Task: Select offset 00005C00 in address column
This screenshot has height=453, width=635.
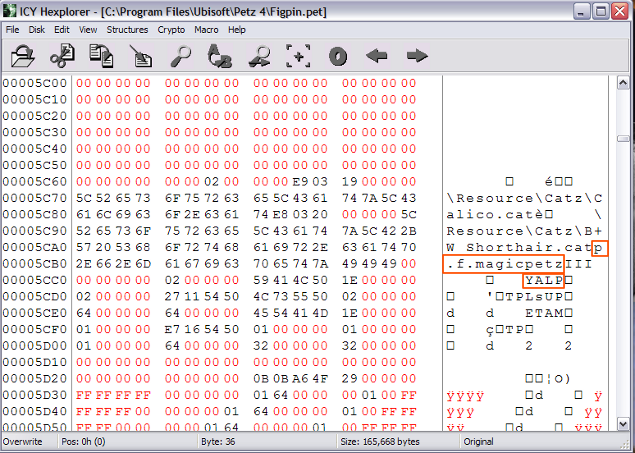Action: tap(35, 83)
